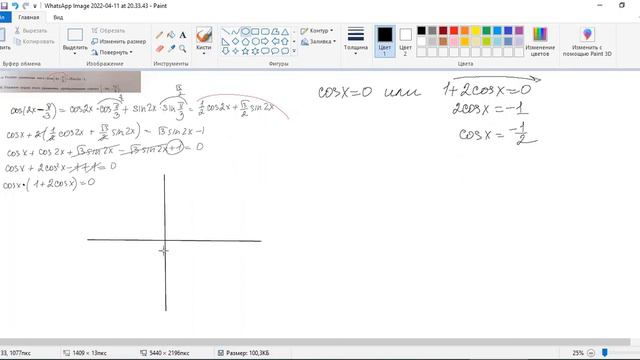
Task: Click the Обрезать (Crop) button
Action: 108,31
